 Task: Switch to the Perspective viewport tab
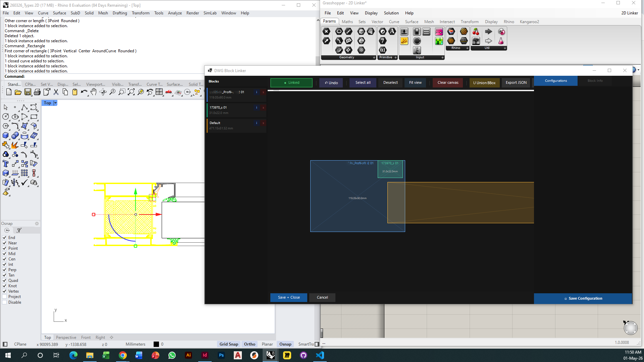click(66, 338)
